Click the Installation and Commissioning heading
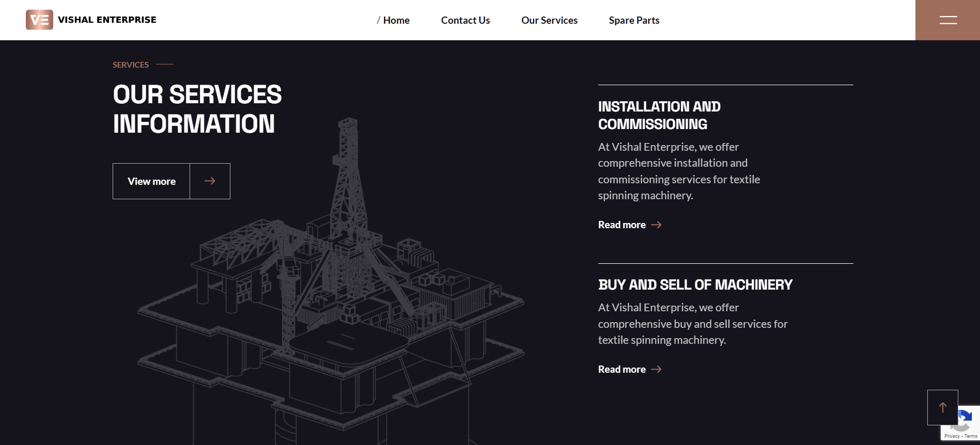Image resolution: width=980 pixels, height=445 pixels. click(659, 115)
